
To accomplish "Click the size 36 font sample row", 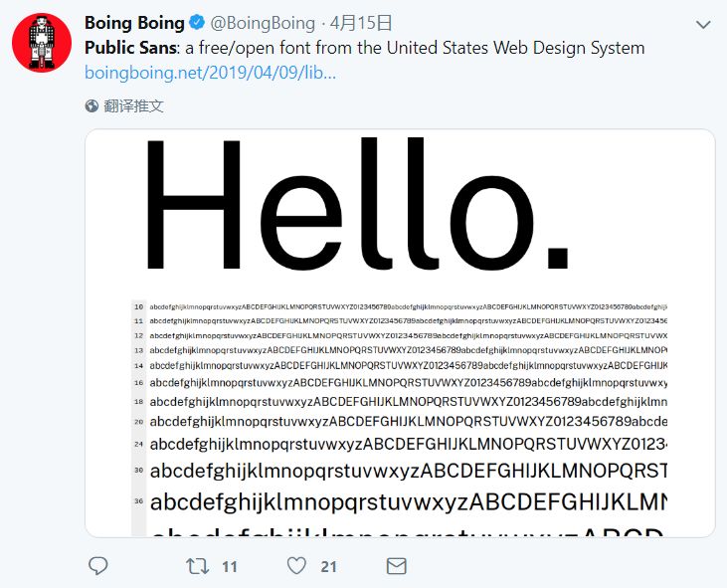I will (x=408, y=500).
